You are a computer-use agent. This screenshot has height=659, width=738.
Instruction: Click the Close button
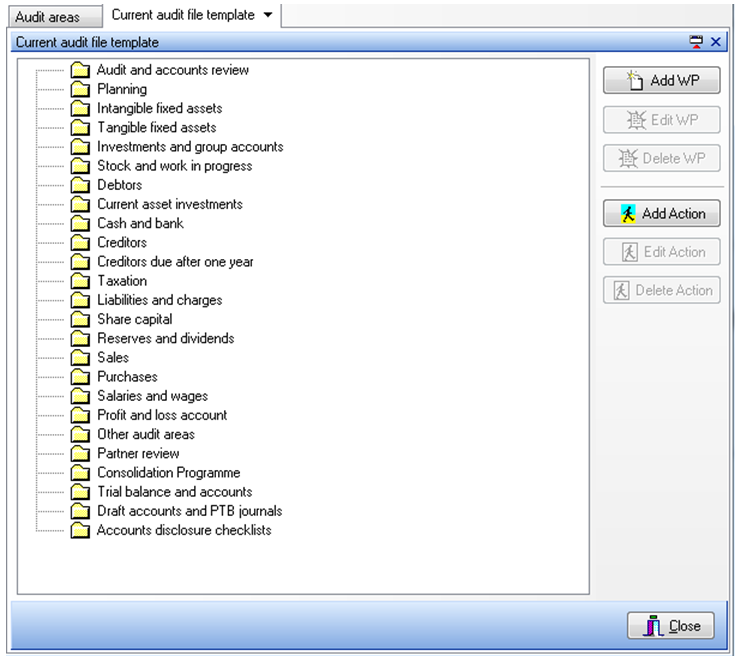[x=671, y=626]
